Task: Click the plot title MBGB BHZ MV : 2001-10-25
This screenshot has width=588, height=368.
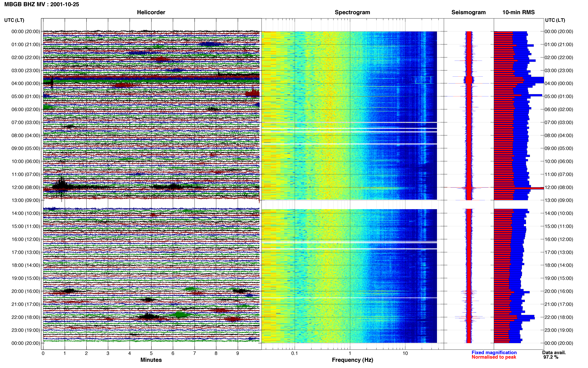Action: point(42,4)
